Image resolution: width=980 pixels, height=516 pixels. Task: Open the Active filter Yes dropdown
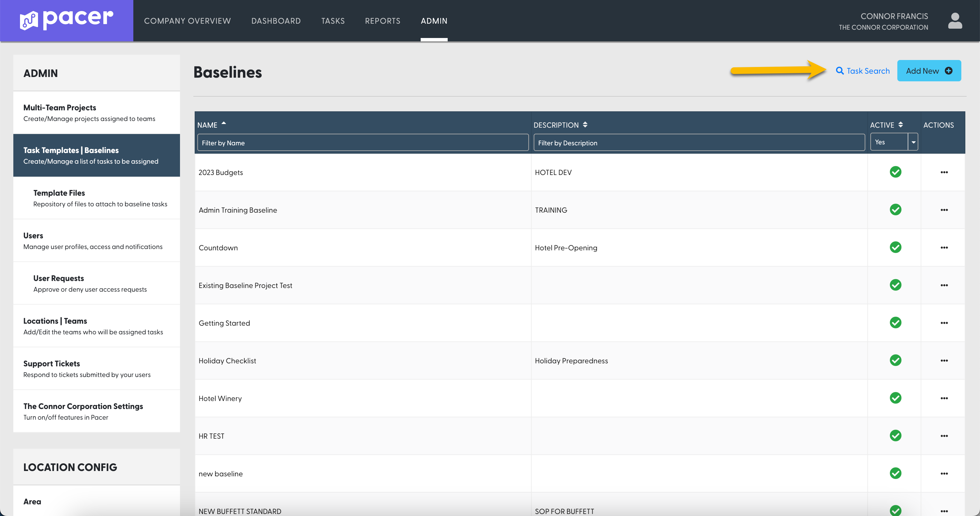click(894, 142)
